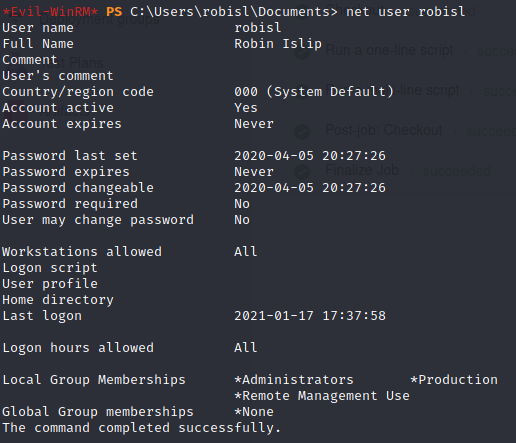
Task: Open the faint Deployment groups sidebar item
Action: coord(99,20)
